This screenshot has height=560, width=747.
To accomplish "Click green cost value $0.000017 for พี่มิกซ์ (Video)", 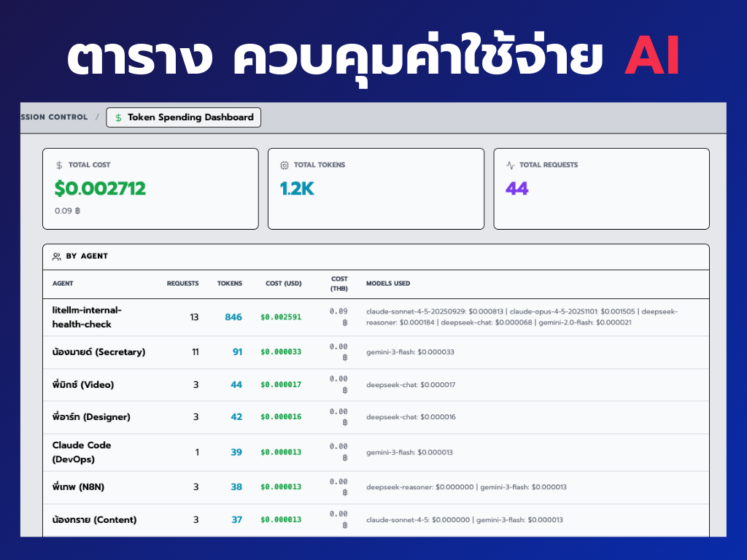I will [282, 384].
